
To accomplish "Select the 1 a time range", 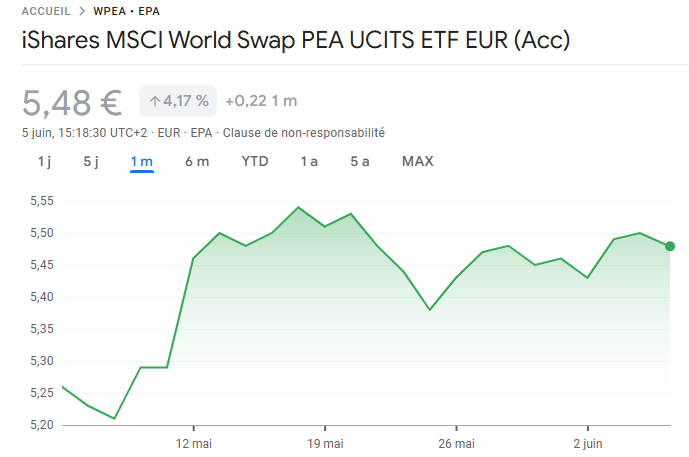I will point(309,161).
